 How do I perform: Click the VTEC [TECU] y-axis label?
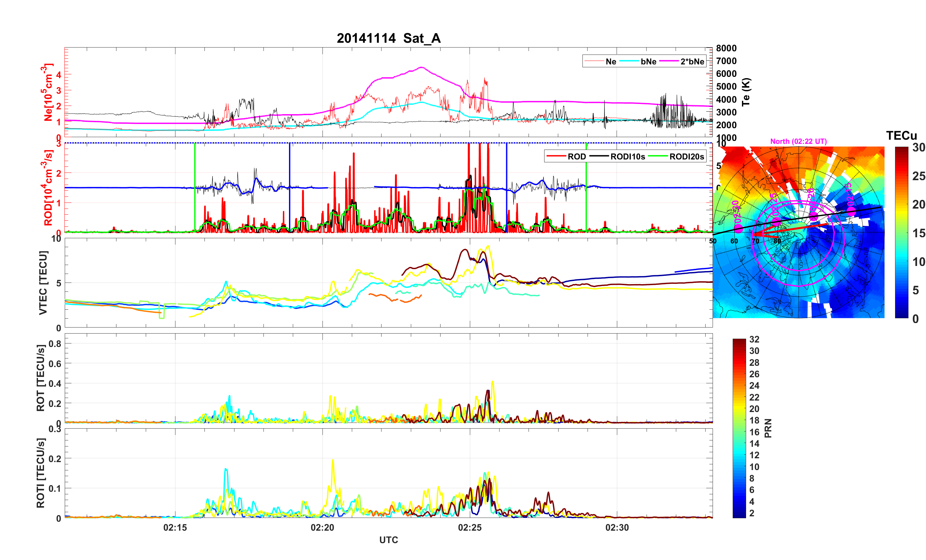[x=43, y=283]
